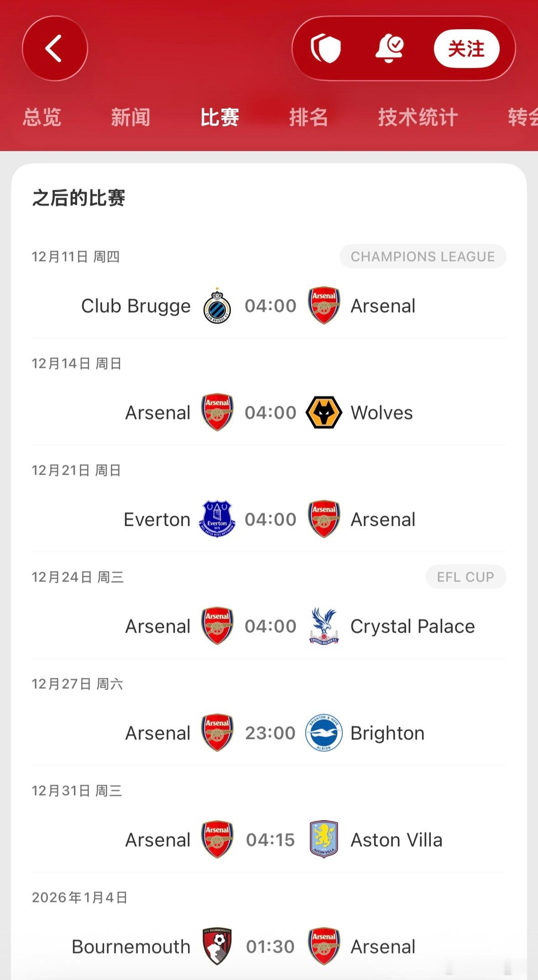Tap the Crystal Palace eagle crest
This screenshot has height=980, width=538.
(x=324, y=626)
